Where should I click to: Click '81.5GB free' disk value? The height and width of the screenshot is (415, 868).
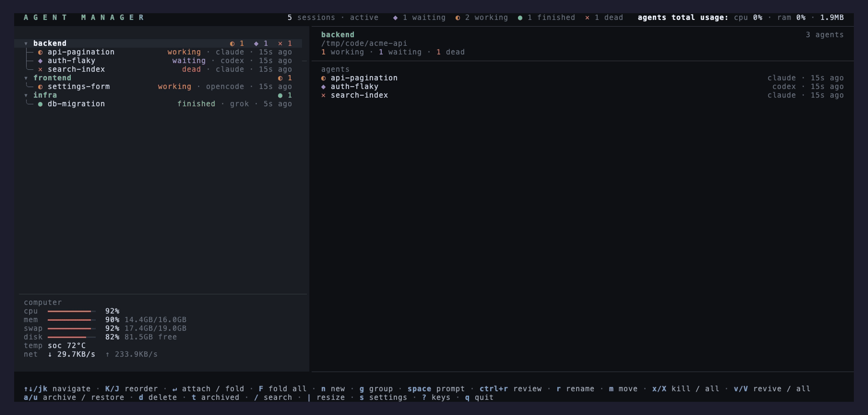pyautogui.click(x=150, y=337)
